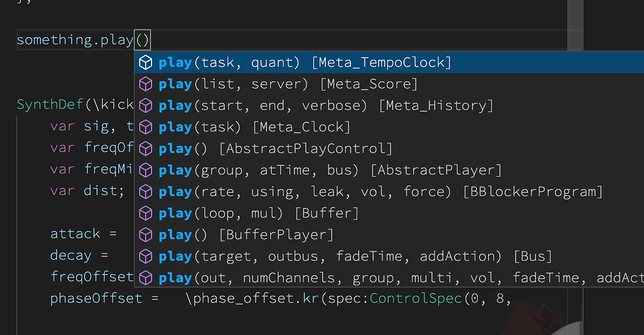Click the method icon of the Meta_Clock suggestion
The image size is (644, 335).
[x=146, y=127]
